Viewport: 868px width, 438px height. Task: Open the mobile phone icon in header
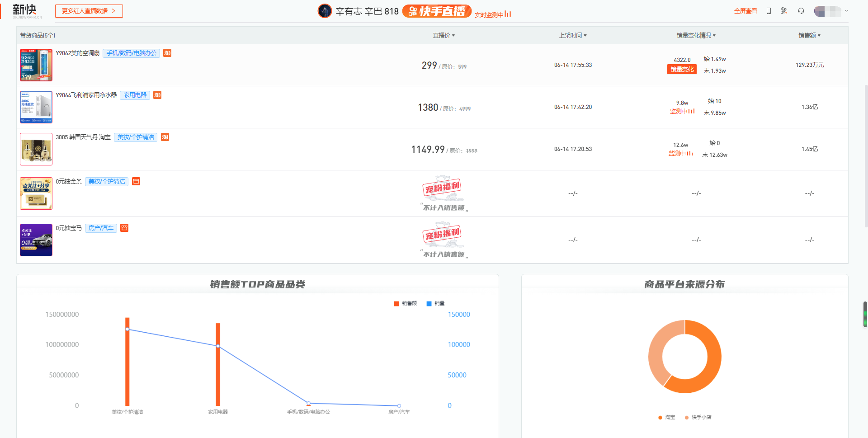click(769, 11)
